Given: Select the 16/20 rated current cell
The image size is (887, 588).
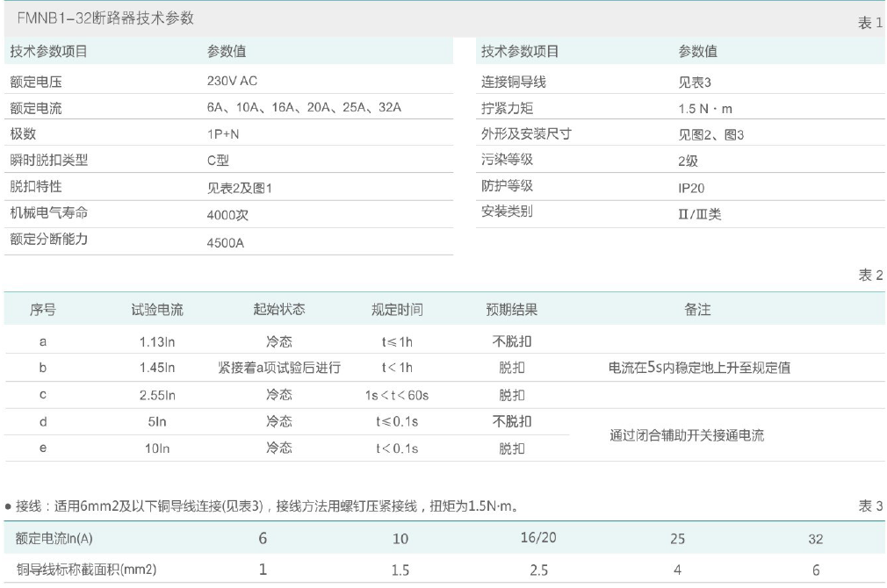Looking at the screenshot, I should pyautogui.click(x=538, y=538).
